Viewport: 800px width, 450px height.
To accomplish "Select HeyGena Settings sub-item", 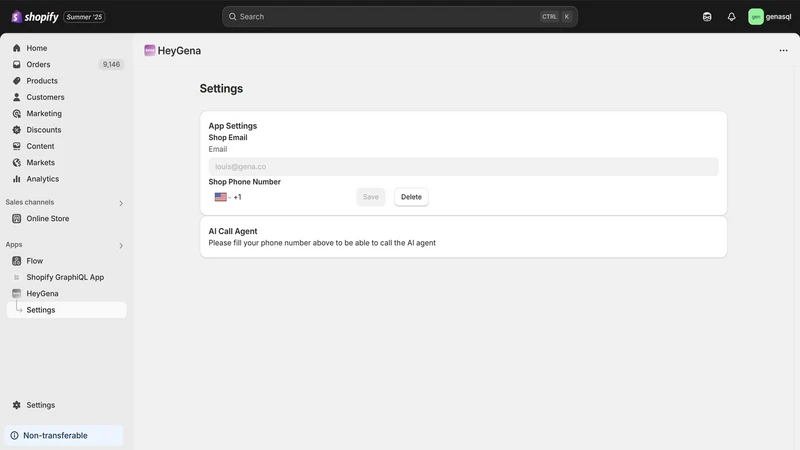I will pos(66,310).
